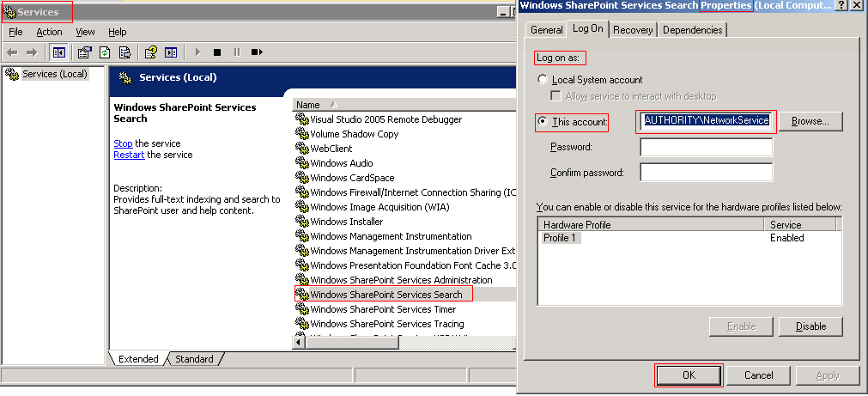Click the Stop the service link
Image resolution: width=868 pixels, height=396 pixels.
click(123, 143)
